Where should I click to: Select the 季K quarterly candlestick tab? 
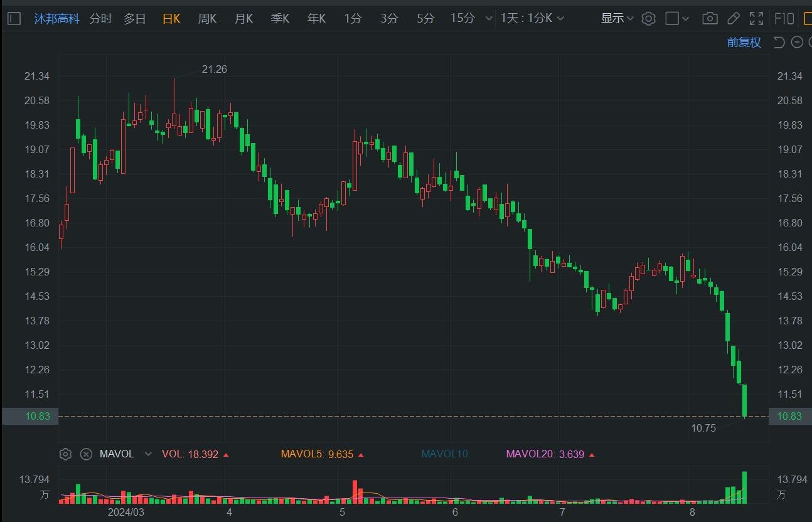[280, 19]
